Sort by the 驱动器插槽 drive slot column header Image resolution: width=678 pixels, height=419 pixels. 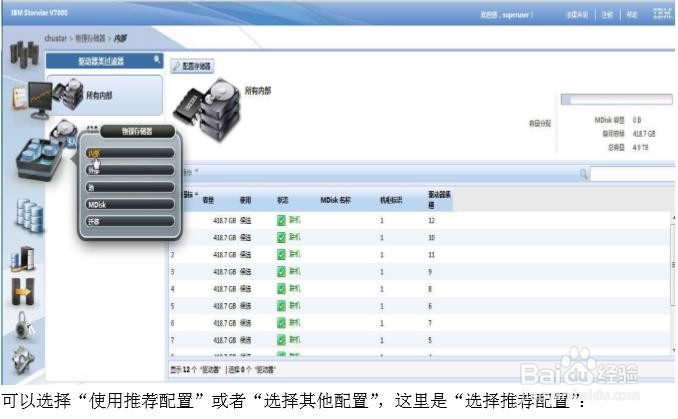coord(439,199)
